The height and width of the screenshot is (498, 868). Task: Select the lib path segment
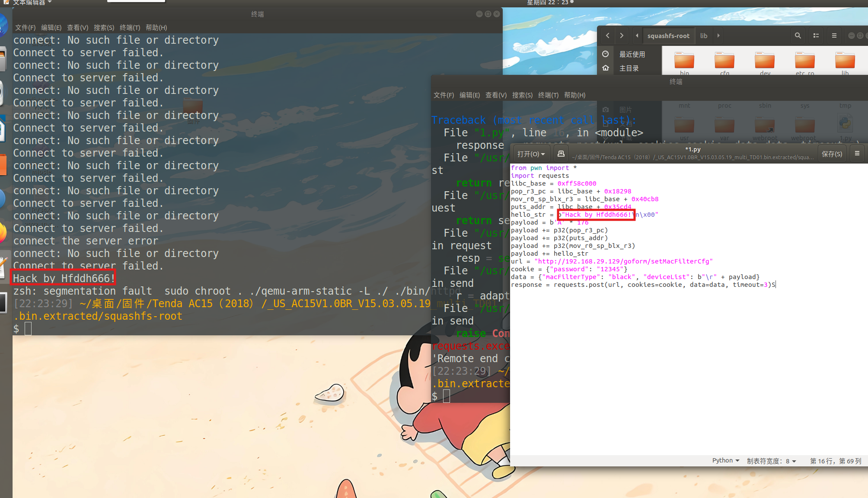point(704,35)
